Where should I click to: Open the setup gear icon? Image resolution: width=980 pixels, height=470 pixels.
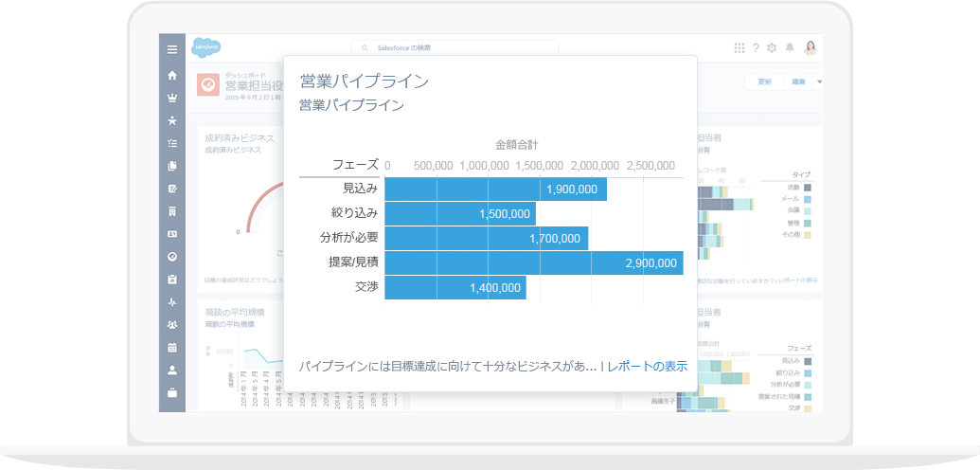coord(772,48)
